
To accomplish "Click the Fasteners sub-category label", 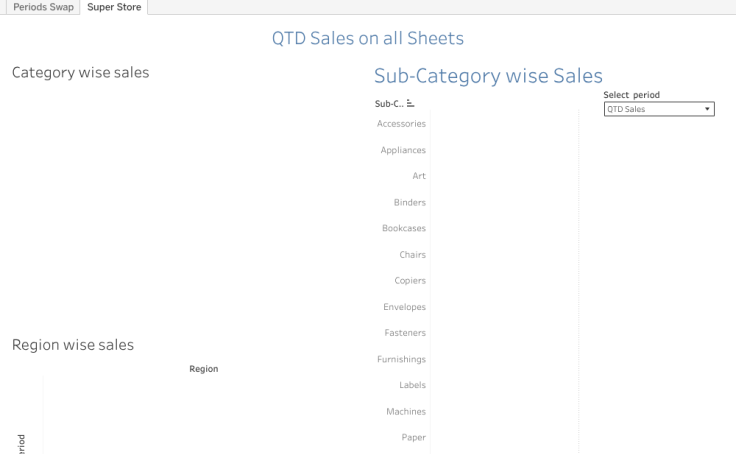I will point(405,333).
